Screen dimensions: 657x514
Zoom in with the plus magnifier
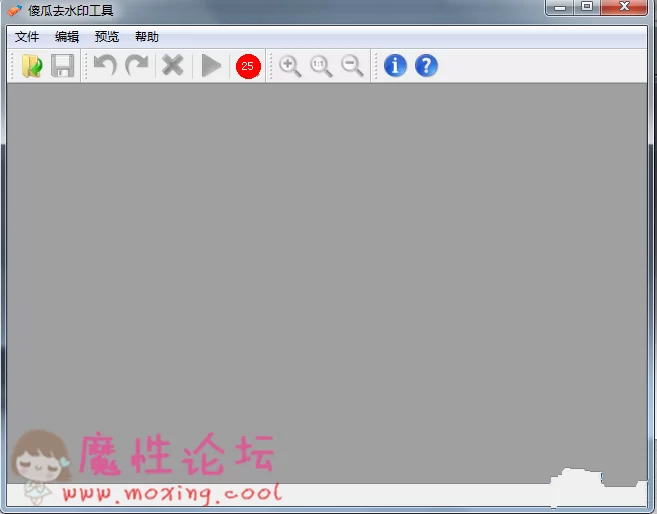(x=290, y=66)
